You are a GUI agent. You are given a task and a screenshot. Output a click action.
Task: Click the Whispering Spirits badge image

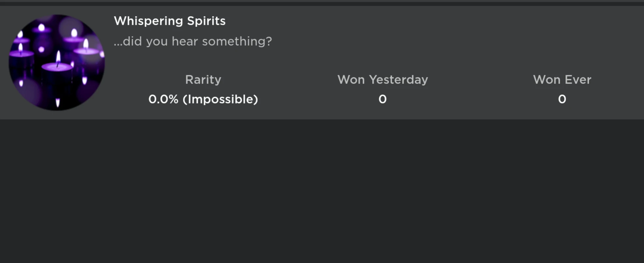coord(56,62)
